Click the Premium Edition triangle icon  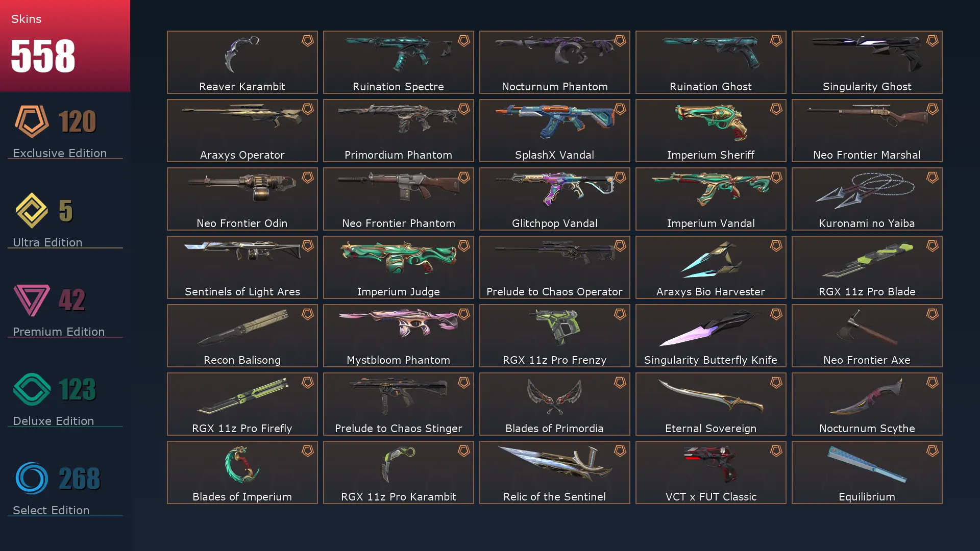click(x=32, y=300)
